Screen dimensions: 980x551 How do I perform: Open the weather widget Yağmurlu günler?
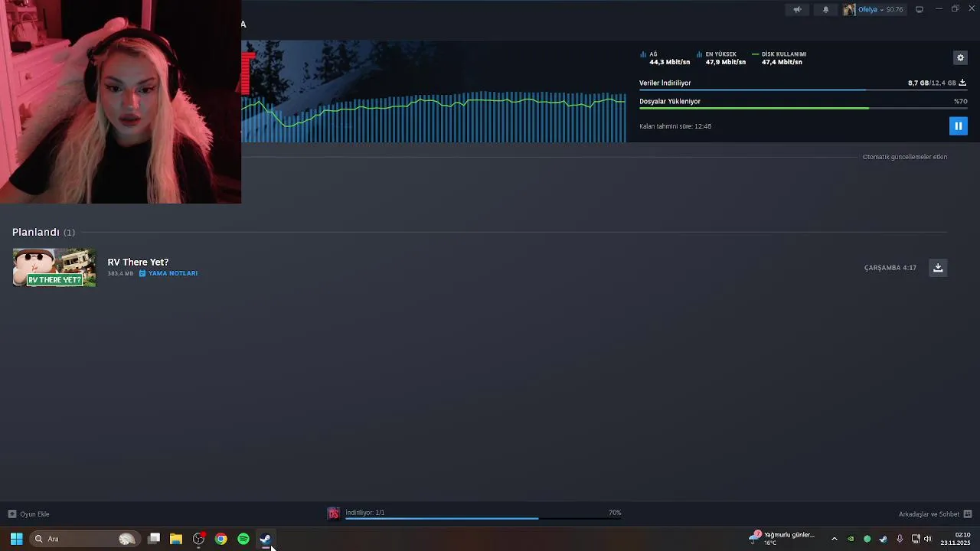point(782,539)
